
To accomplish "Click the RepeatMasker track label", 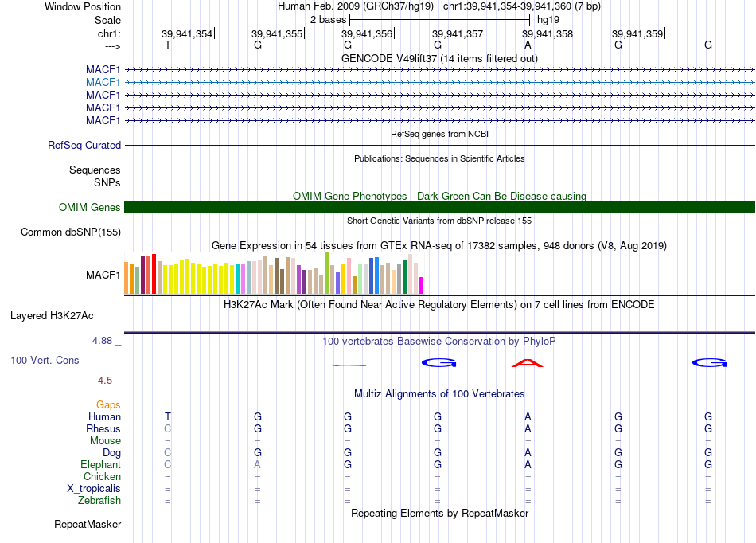I will coord(88,524).
